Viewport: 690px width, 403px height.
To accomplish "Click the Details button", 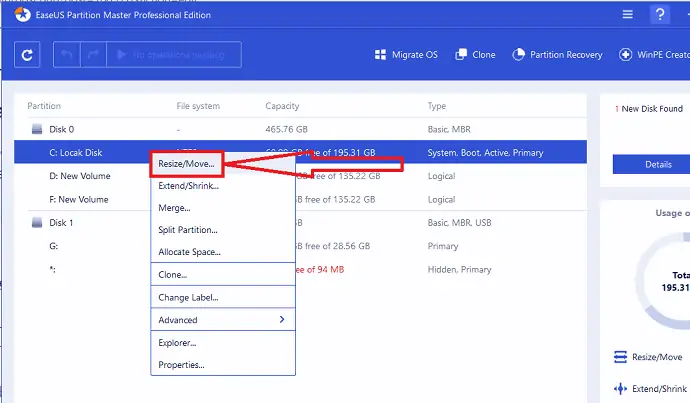I will click(x=651, y=164).
